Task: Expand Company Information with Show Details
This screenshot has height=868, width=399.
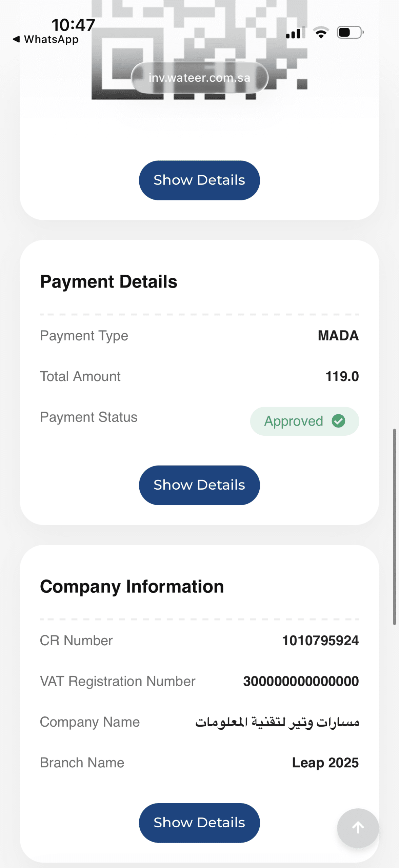Action: 199,823
